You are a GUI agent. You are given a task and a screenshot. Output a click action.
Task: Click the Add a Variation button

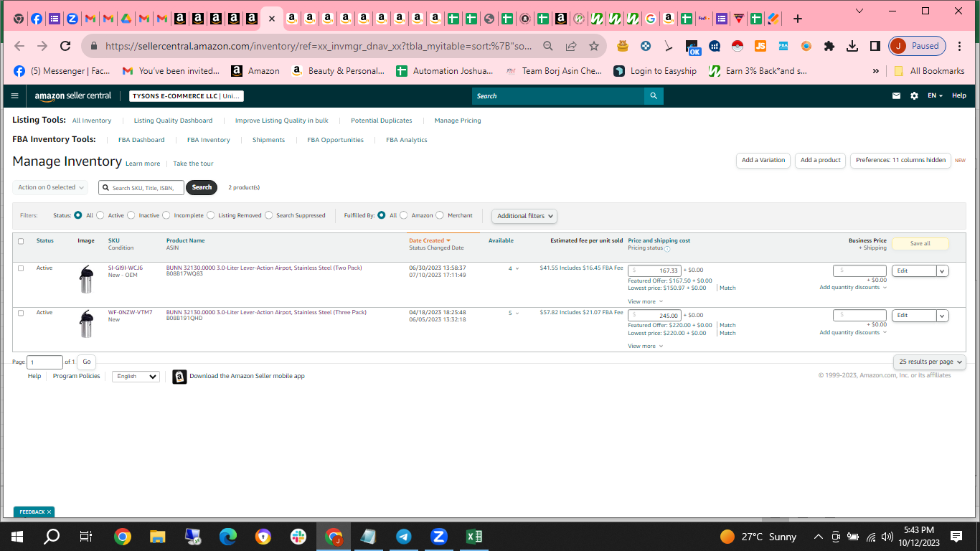pos(763,161)
